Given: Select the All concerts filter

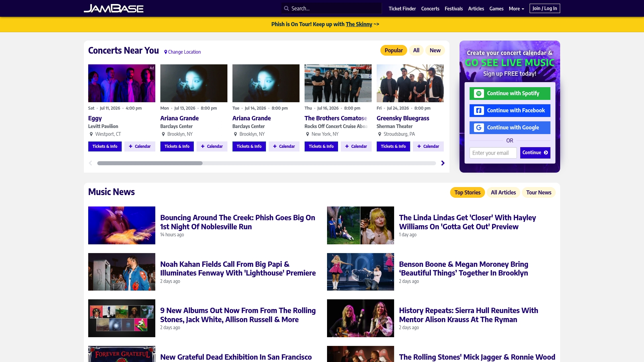Looking at the screenshot, I should coord(416,50).
